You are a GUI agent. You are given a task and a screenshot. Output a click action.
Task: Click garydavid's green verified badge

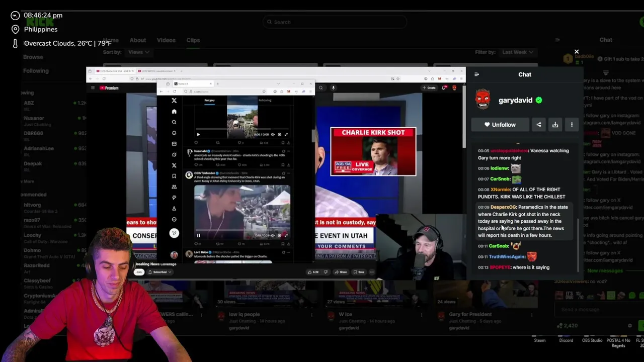click(539, 100)
